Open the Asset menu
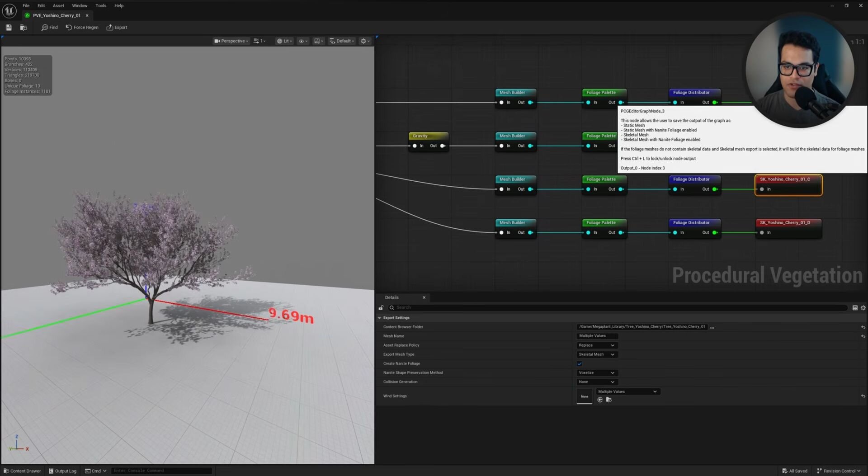868x476 pixels. 58,6
